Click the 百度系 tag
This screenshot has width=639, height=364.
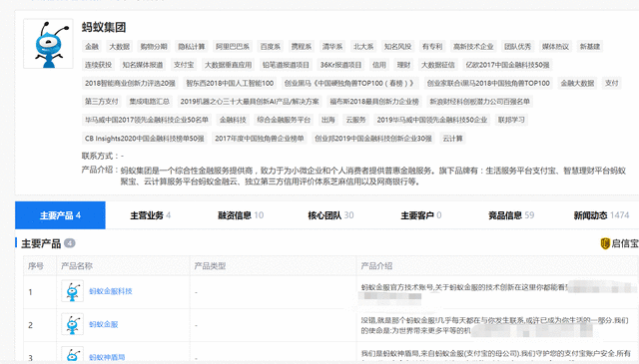point(271,47)
